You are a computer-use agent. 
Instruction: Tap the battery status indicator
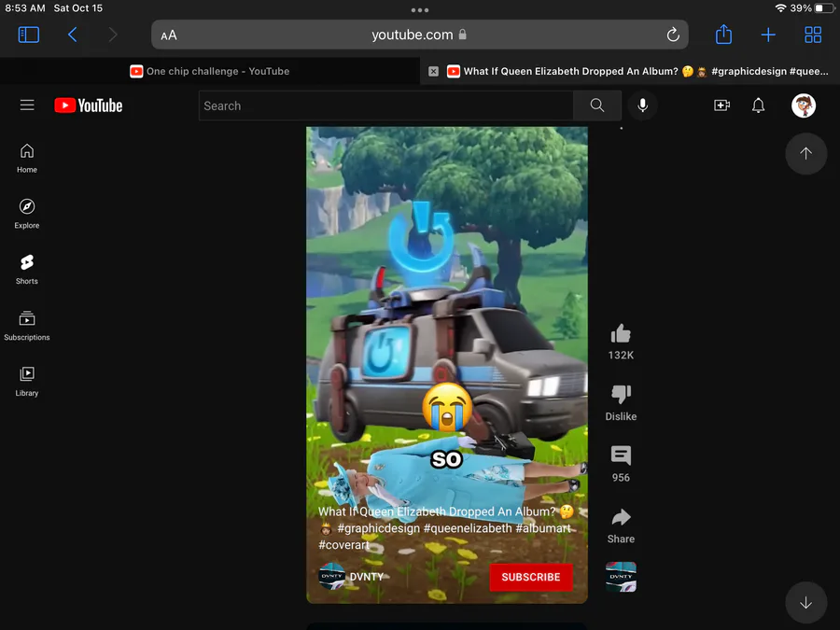click(x=824, y=8)
